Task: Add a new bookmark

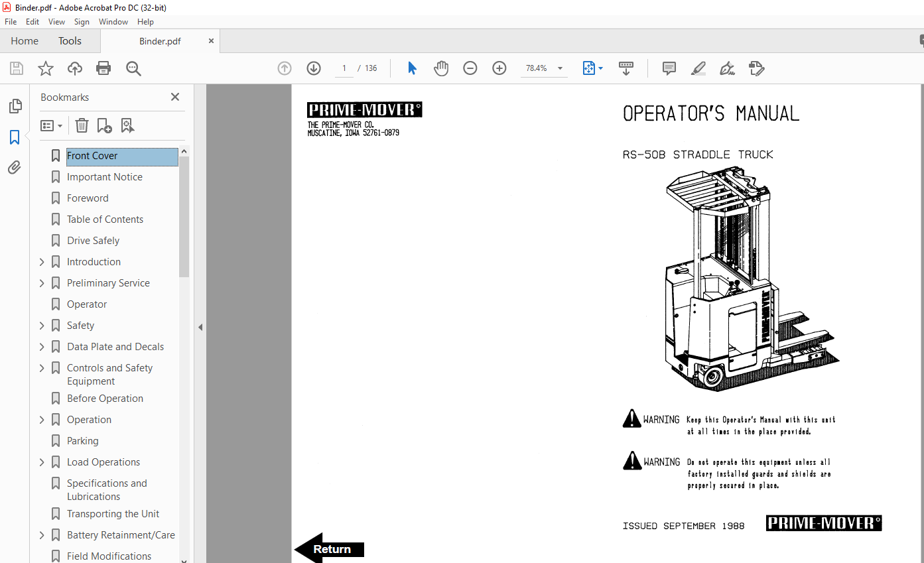Action: (104, 125)
